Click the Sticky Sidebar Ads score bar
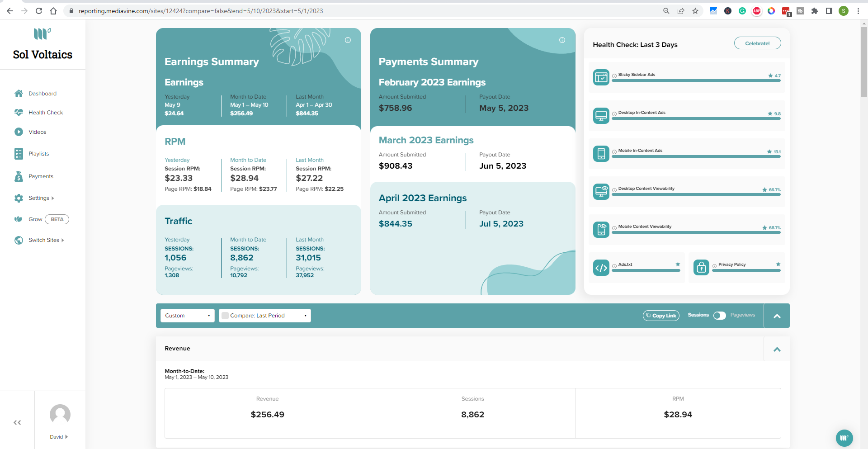868x449 pixels. pos(696,80)
